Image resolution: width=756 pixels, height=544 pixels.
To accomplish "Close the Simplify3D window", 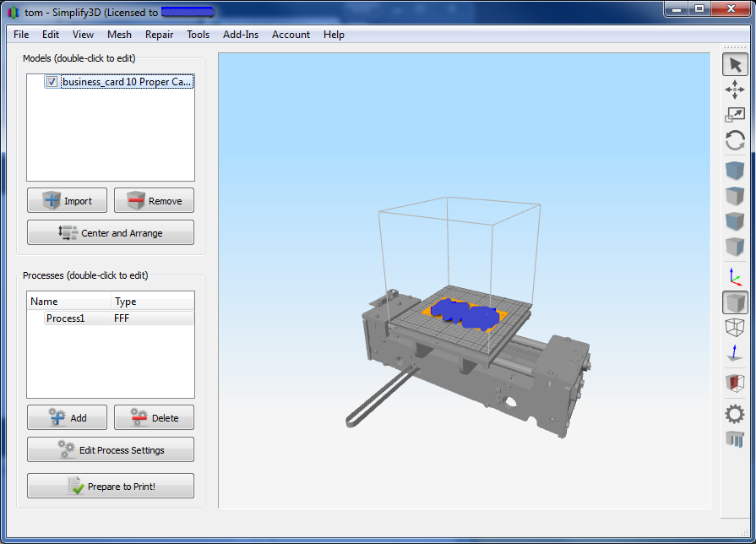I will (x=730, y=9).
